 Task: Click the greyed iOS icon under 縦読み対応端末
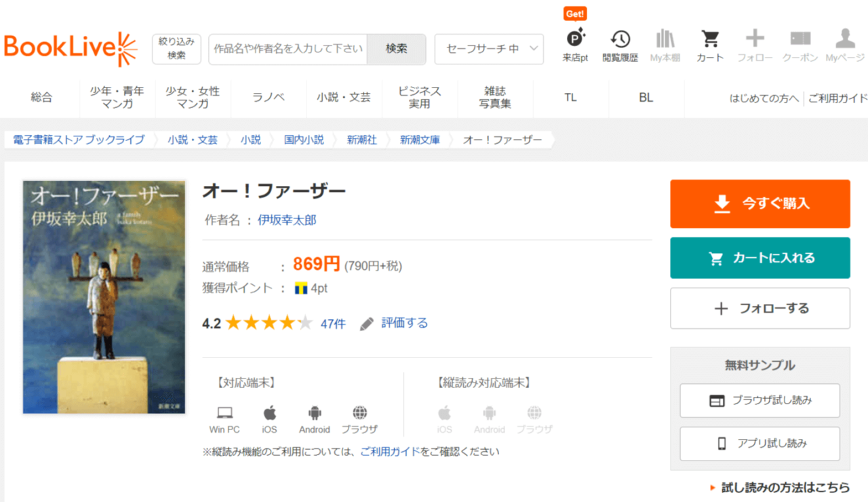pyautogui.click(x=444, y=412)
